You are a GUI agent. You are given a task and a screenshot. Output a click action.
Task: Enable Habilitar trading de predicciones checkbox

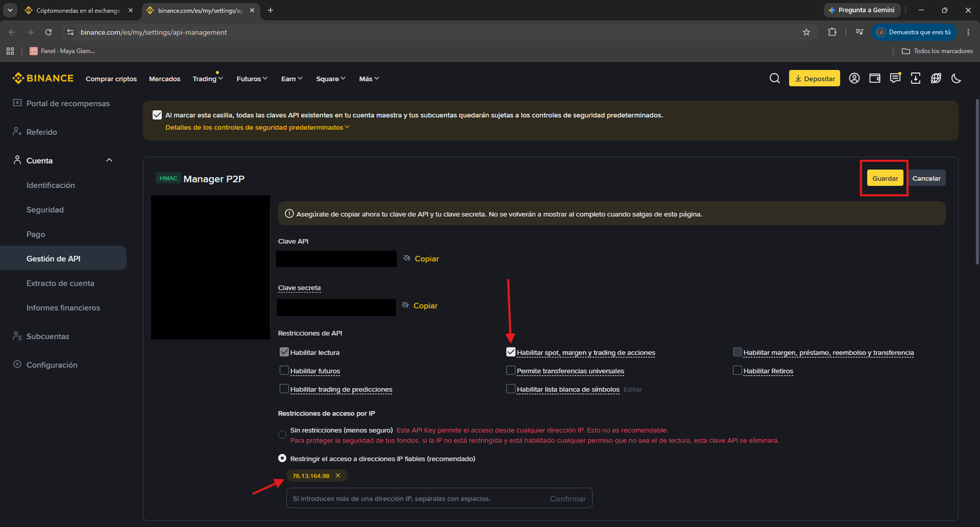284,389
